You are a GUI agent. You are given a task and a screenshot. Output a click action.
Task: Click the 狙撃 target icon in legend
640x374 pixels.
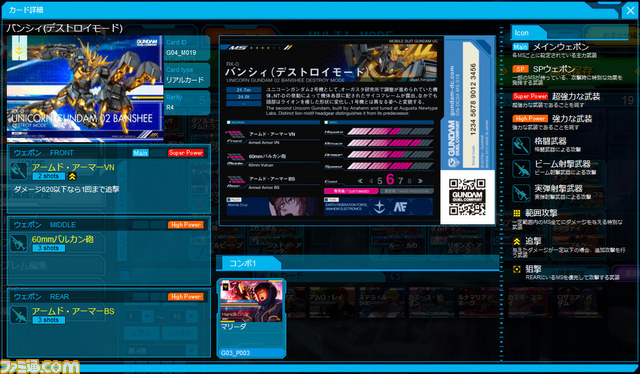[x=517, y=269]
